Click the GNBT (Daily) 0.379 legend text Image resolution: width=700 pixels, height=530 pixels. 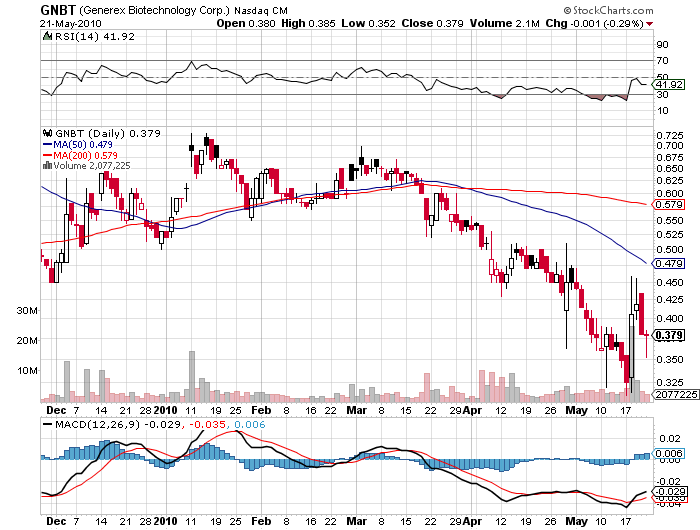[x=108, y=133]
